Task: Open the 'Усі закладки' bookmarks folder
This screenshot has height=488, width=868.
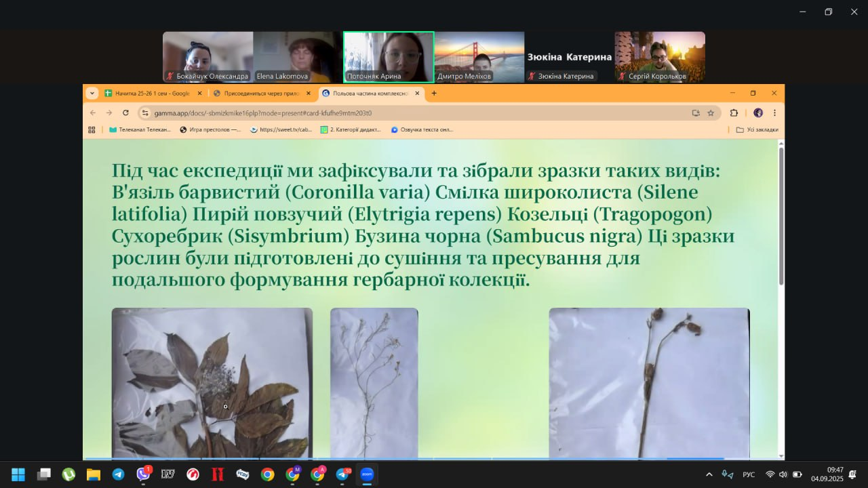Action: pos(757,129)
